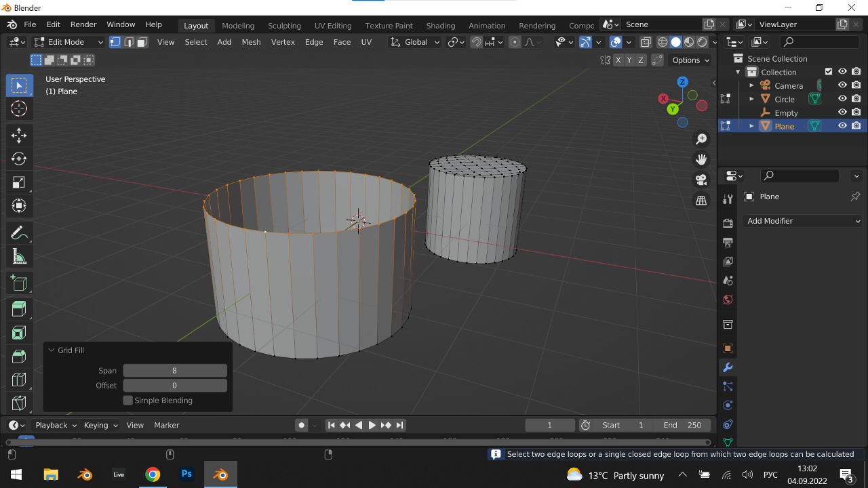Switch to UV Editing workspace tab
The image size is (868, 488).
(333, 25)
